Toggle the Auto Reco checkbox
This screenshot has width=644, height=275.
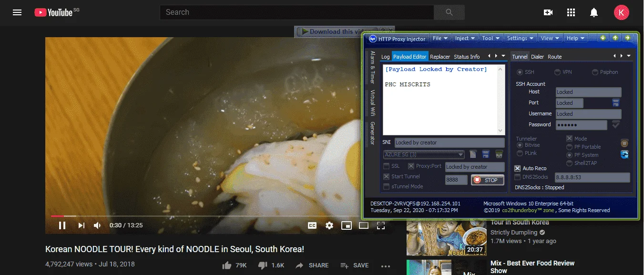point(517,168)
